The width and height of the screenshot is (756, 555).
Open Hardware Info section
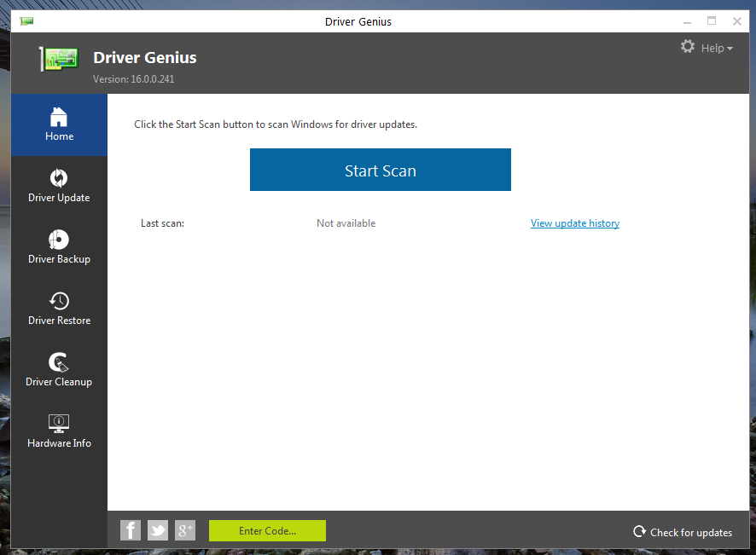[x=59, y=431]
